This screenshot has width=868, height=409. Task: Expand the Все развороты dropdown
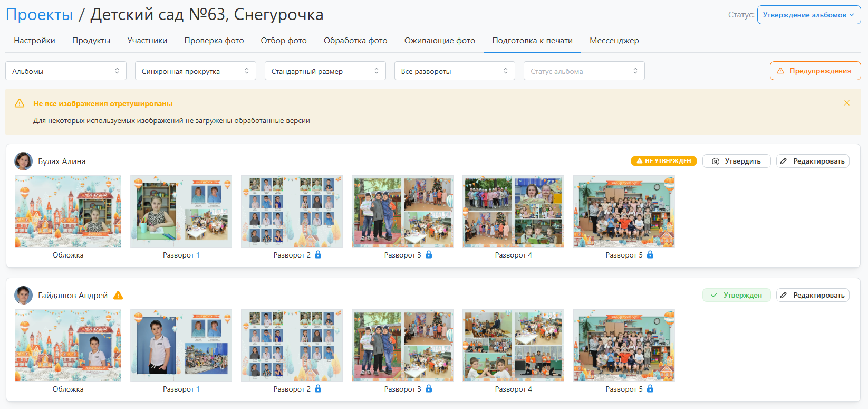click(x=455, y=71)
